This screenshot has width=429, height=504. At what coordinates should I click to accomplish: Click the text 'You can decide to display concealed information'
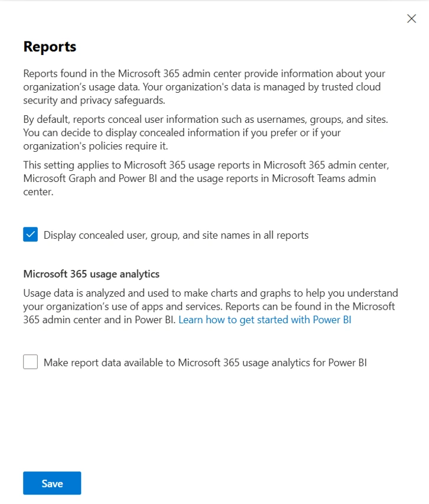point(131,133)
